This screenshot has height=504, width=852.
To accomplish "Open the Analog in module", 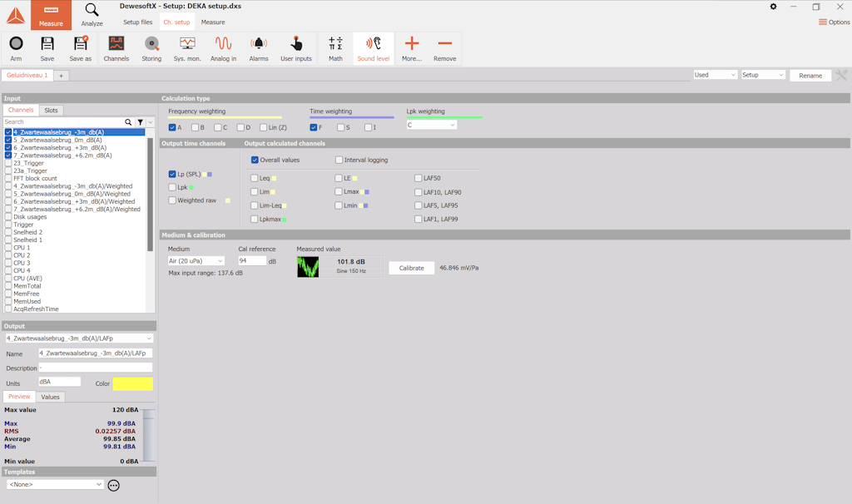I will 223,43.
